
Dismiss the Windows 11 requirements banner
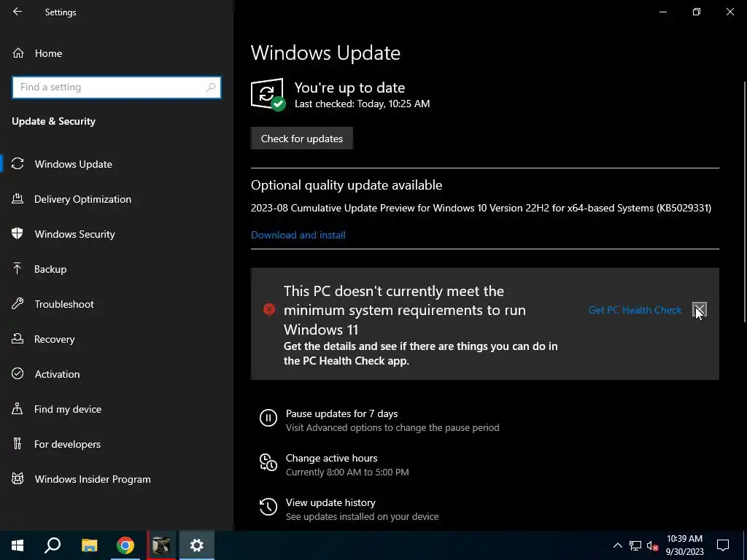[700, 310]
